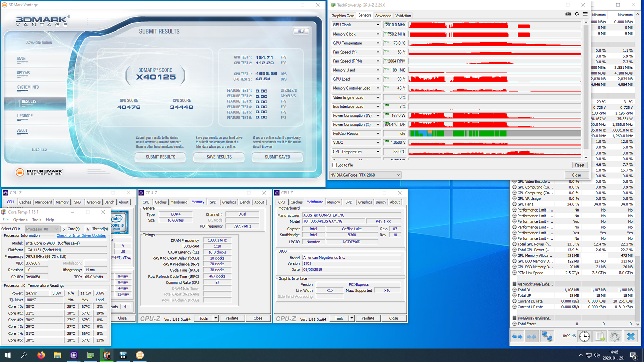Click the GPU-Z refresh icon
Screen dimensions: 644x362
(x=577, y=14)
